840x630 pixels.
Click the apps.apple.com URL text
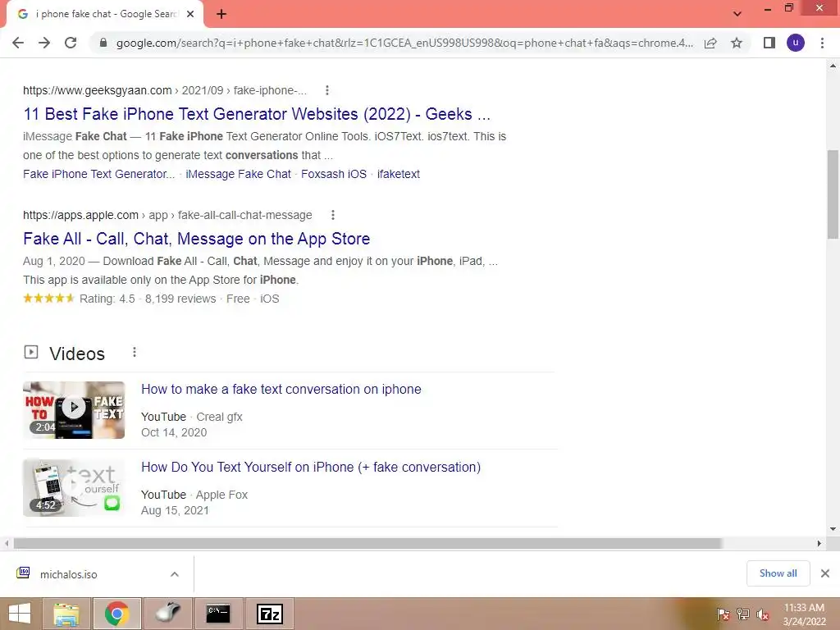tap(80, 215)
